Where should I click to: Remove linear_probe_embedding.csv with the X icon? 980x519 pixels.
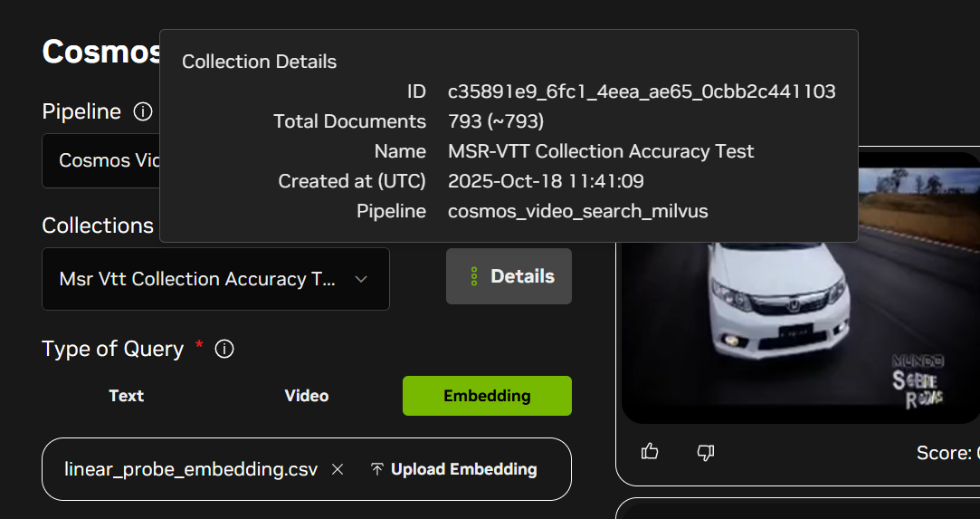[x=338, y=469]
